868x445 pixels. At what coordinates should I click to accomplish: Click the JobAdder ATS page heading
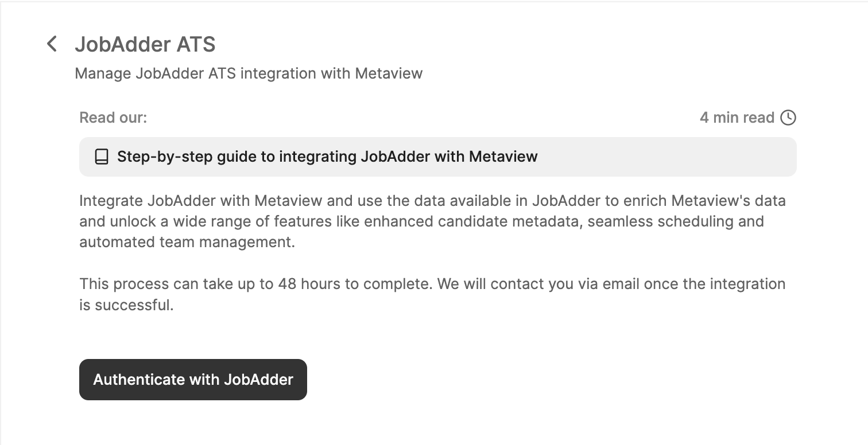[145, 44]
